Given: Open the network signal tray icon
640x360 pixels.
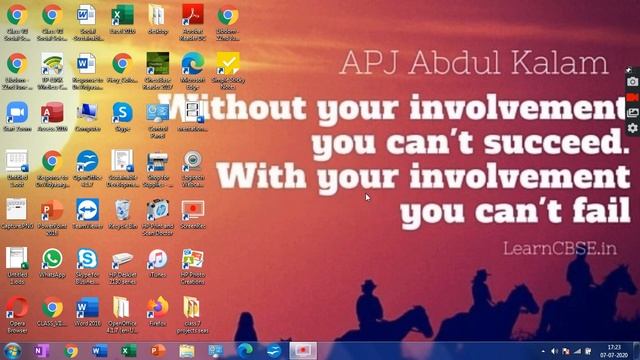Looking at the screenshot, I should 577,351.
